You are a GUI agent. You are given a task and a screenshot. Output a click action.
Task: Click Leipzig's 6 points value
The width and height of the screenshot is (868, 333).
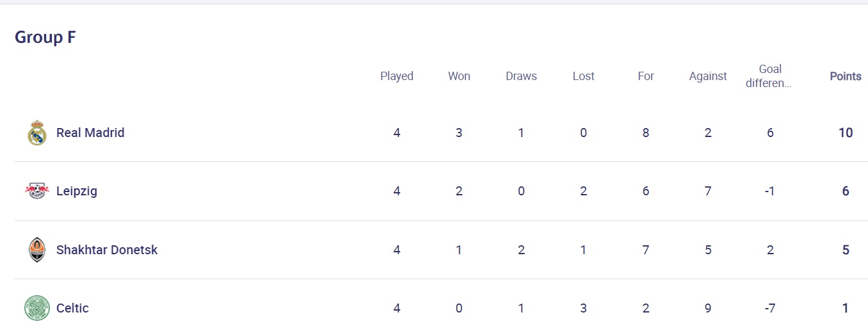[846, 191]
